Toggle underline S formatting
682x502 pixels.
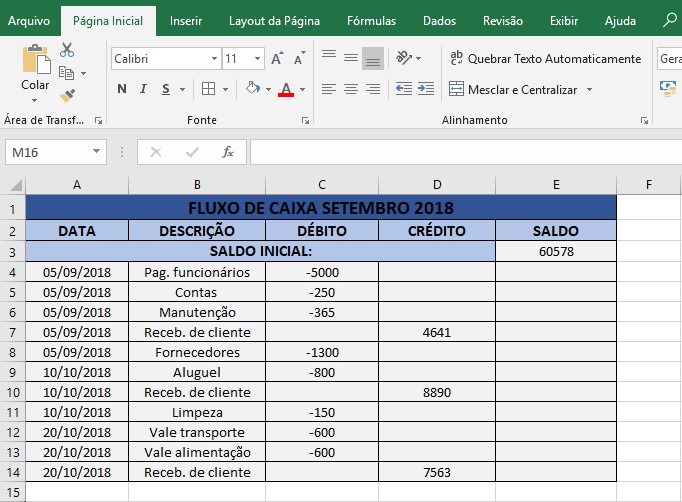click(165, 89)
